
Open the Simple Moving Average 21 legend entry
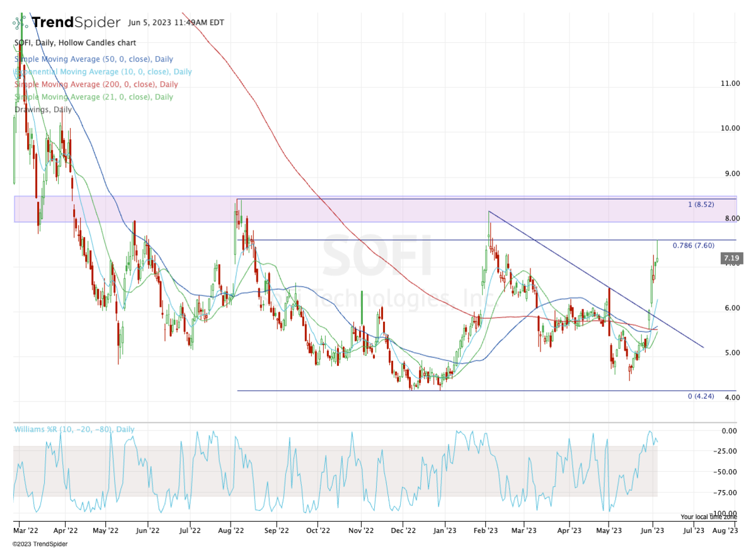pyautogui.click(x=93, y=97)
